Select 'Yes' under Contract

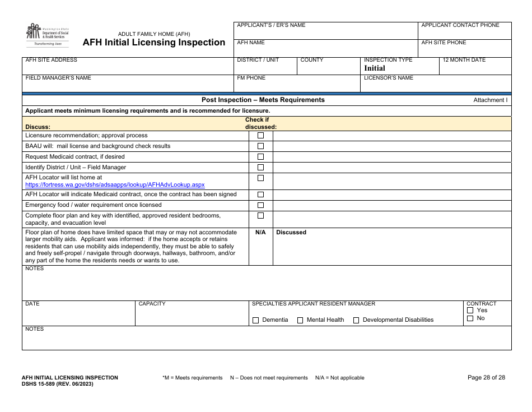pyautogui.click(x=470, y=309)
